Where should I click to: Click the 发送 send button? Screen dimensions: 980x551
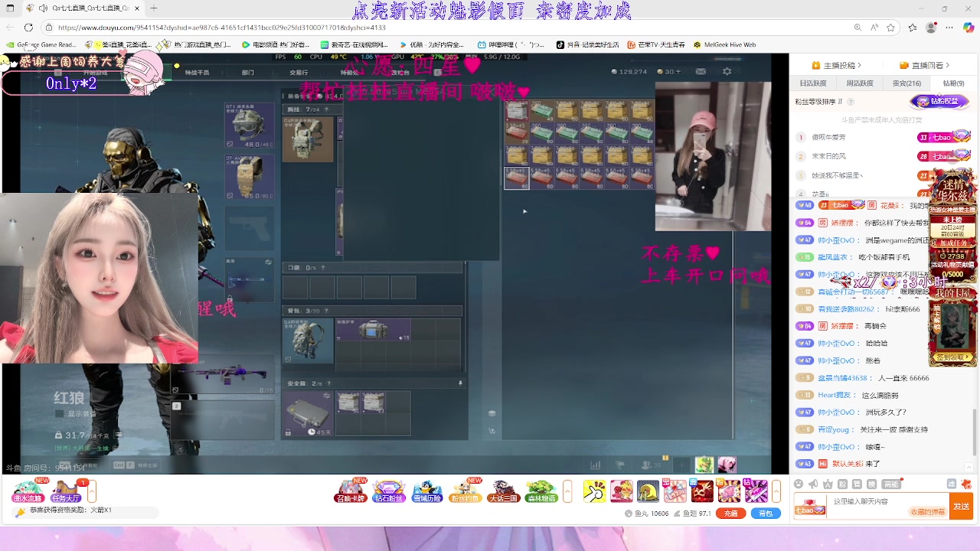point(961,506)
